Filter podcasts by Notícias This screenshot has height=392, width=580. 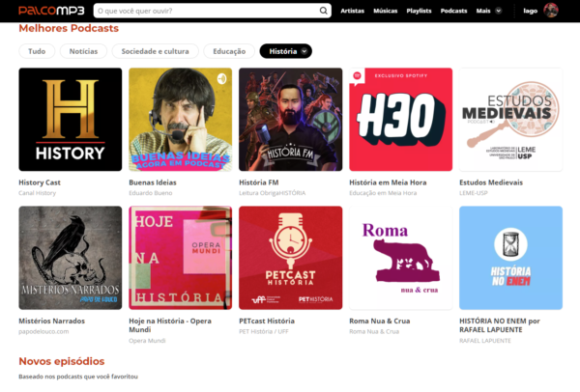pyautogui.click(x=84, y=51)
